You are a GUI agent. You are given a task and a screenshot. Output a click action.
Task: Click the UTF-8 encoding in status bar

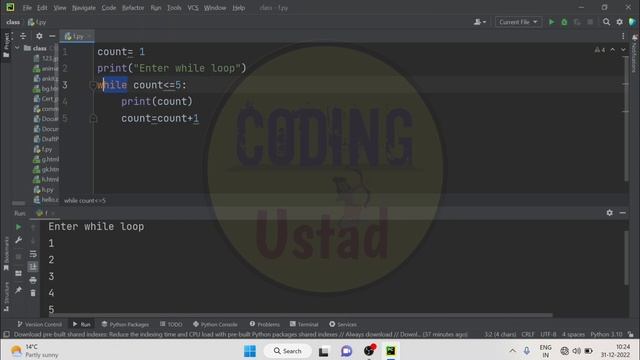coord(548,334)
